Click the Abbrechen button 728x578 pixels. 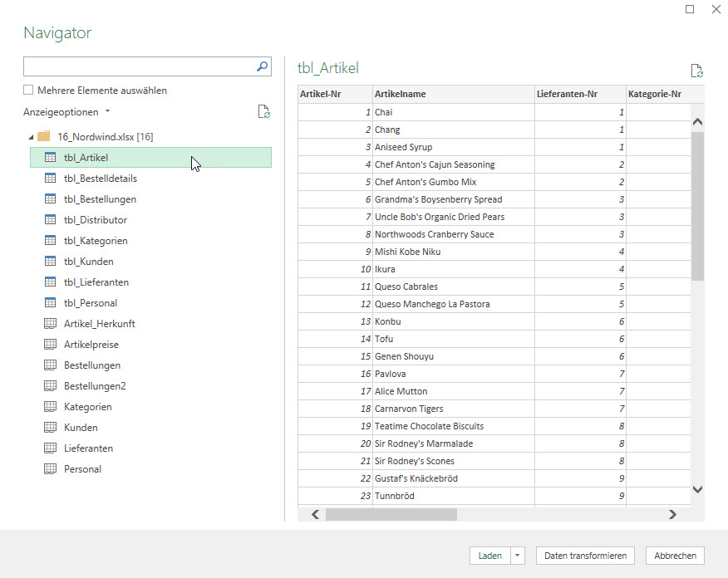click(x=674, y=556)
